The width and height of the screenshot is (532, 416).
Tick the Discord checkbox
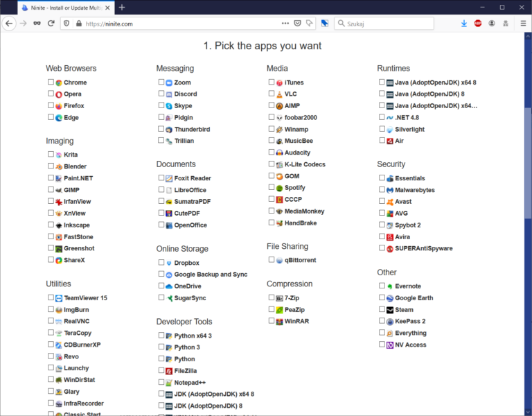[161, 94]
